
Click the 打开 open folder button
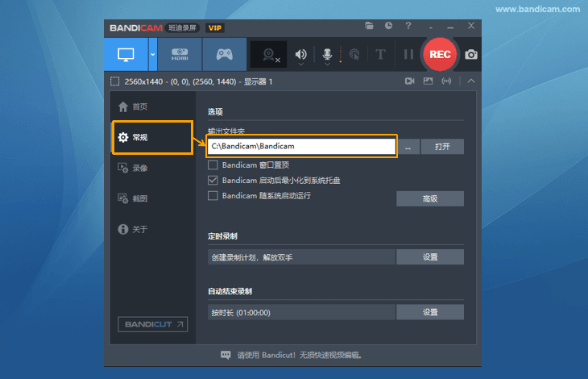442,146
